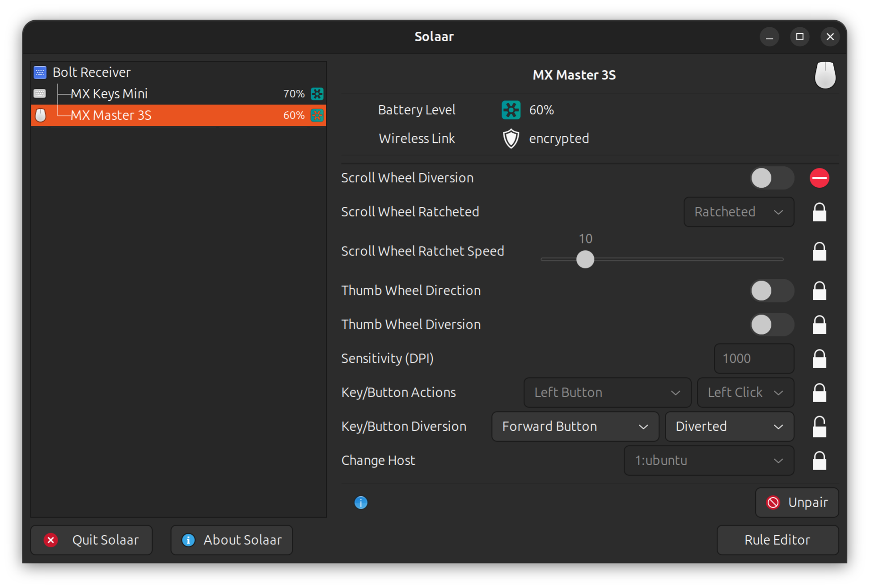Close the Solaar window

pyautogui.click(x=830, y=37)
